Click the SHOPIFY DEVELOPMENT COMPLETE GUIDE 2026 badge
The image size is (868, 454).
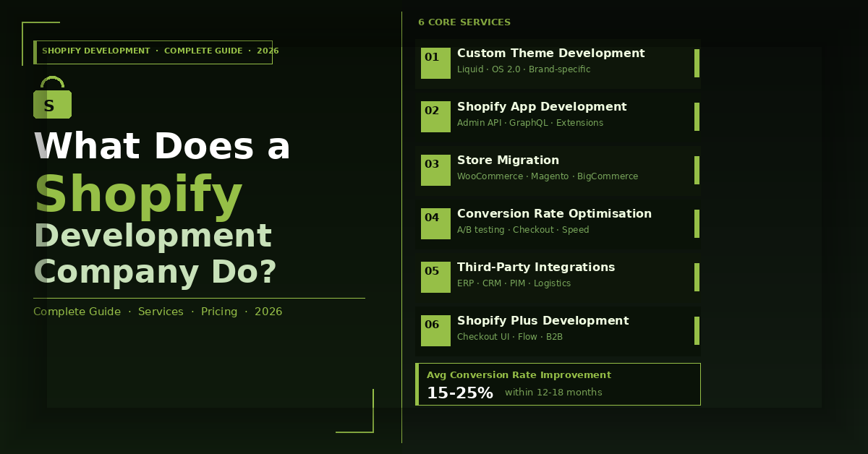click(153, 51)
